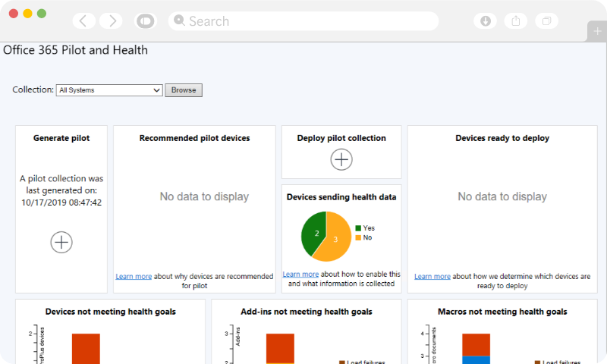The width and height of the screenshot is (607, 364).
Task: Open Learn more link about recommended pilot devices
Action: click(x=134, y=276)
